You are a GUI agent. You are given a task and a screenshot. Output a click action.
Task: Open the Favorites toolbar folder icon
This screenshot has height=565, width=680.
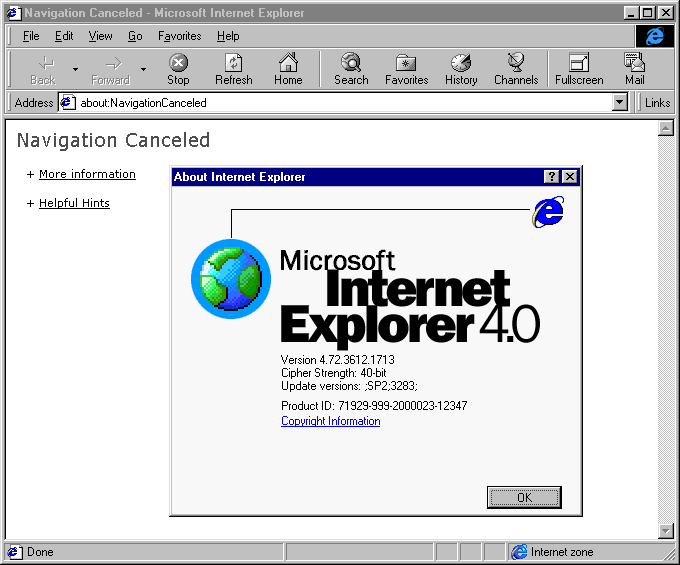click(x=406, y=63)
